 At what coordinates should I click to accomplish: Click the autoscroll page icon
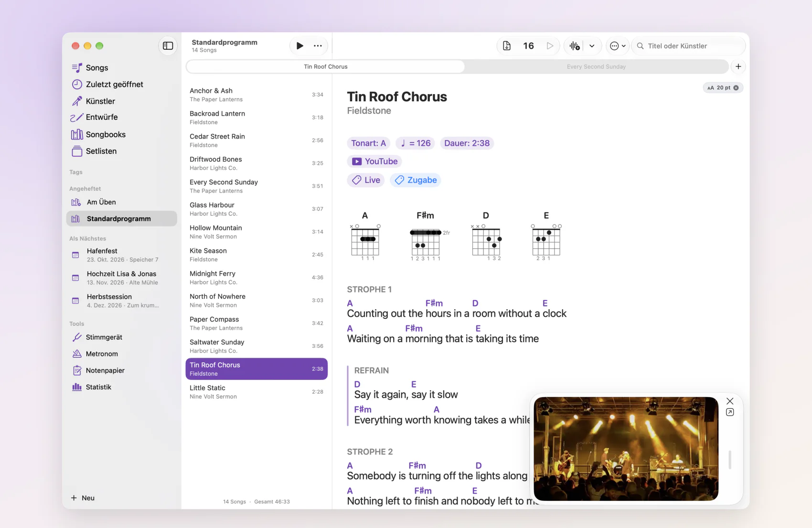click(x=507, y=46)
